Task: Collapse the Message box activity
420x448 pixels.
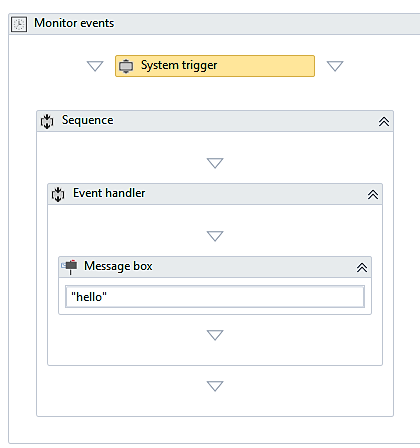Action: 362,268
